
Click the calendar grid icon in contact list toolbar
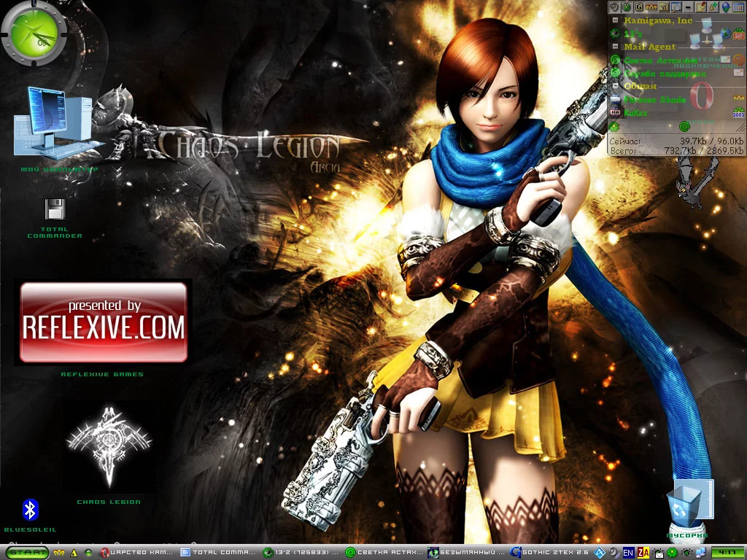pos(738,7)
